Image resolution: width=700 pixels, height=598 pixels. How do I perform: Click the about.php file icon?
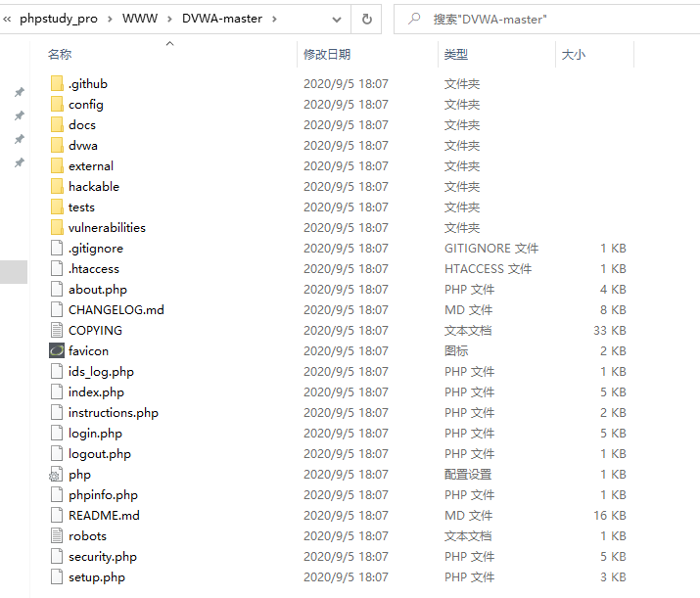(x=57, y=289)
